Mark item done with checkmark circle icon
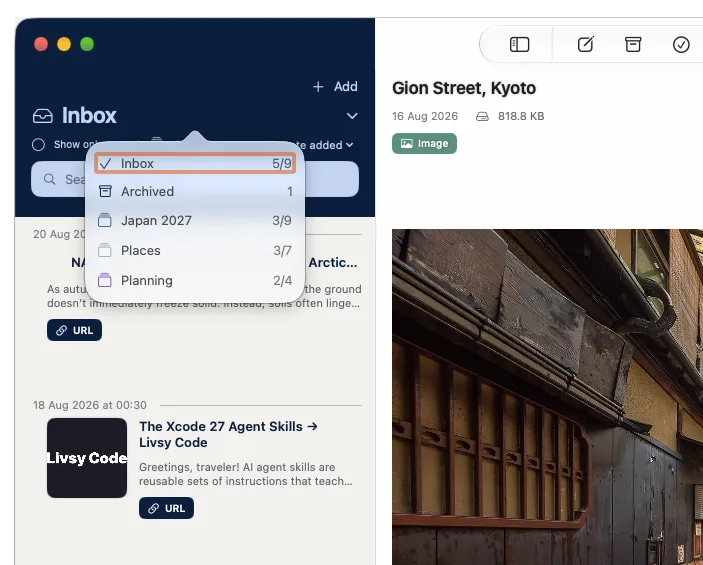The width and height of the screenshot is (703, 565). pyautogui.click(x=681, y=44)
